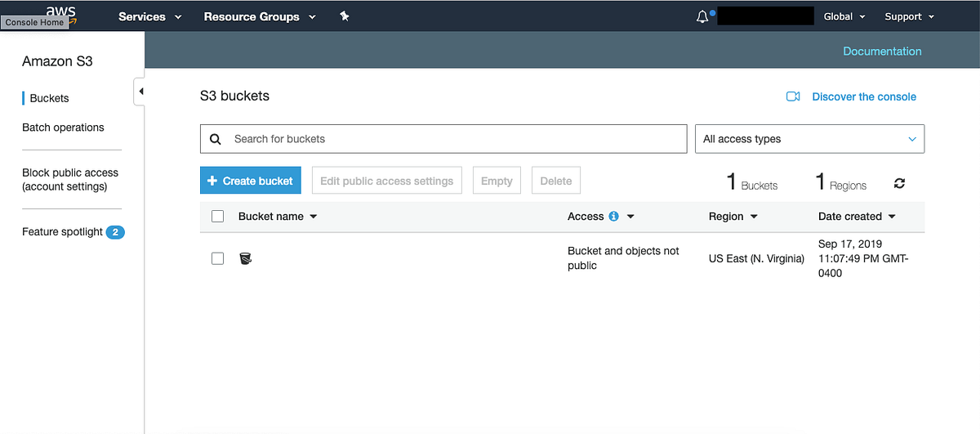Click the Feature spotlight badge showing 2
Viewport: 980px width, 434px height.
click(115, 232)
